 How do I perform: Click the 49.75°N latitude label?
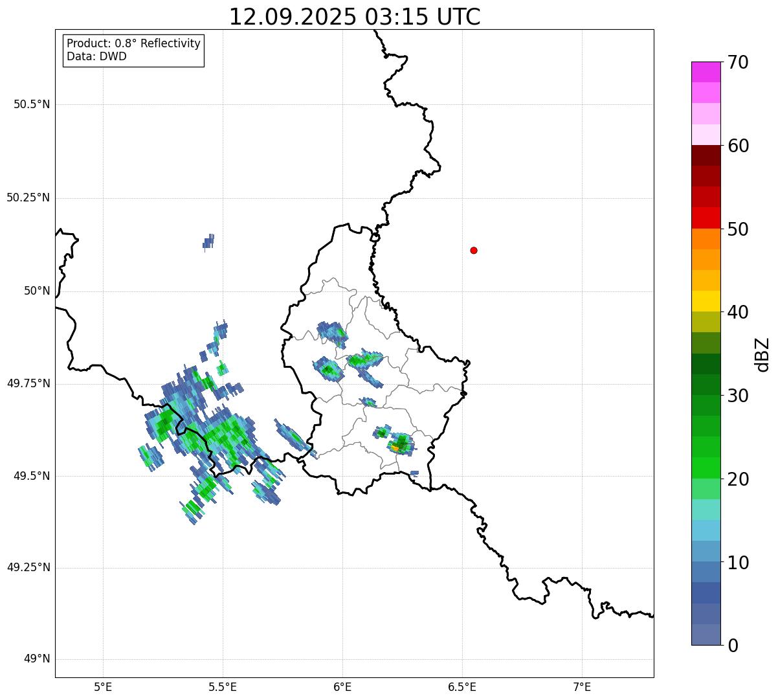pyautogui.click(x=28, y=383)
